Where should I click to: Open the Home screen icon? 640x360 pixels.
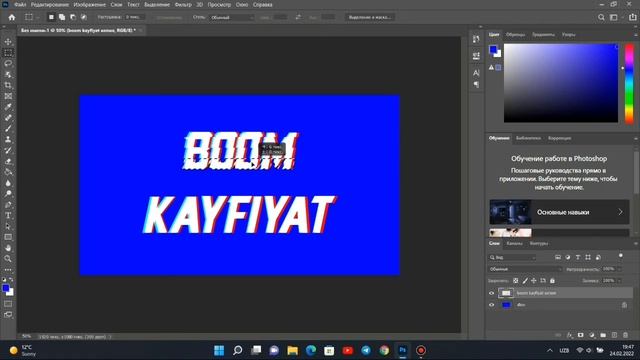12,17
